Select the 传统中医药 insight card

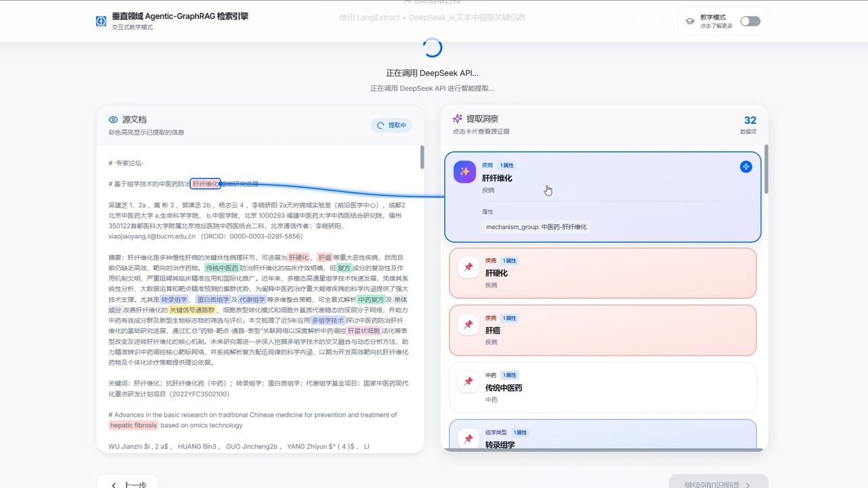(x=603, y=388)
